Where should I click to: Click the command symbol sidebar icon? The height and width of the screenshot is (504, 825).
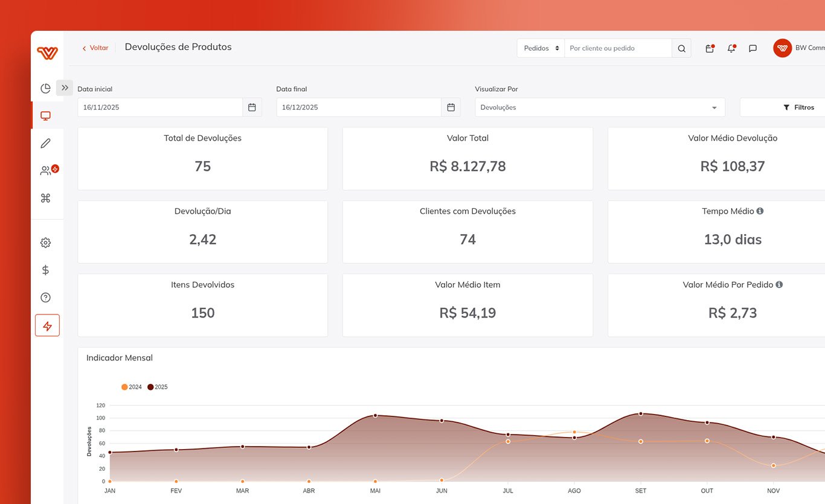[45, 198]
